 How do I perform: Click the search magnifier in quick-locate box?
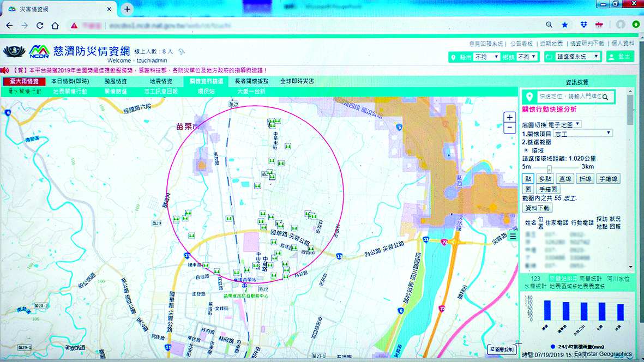tap(605, 97)
